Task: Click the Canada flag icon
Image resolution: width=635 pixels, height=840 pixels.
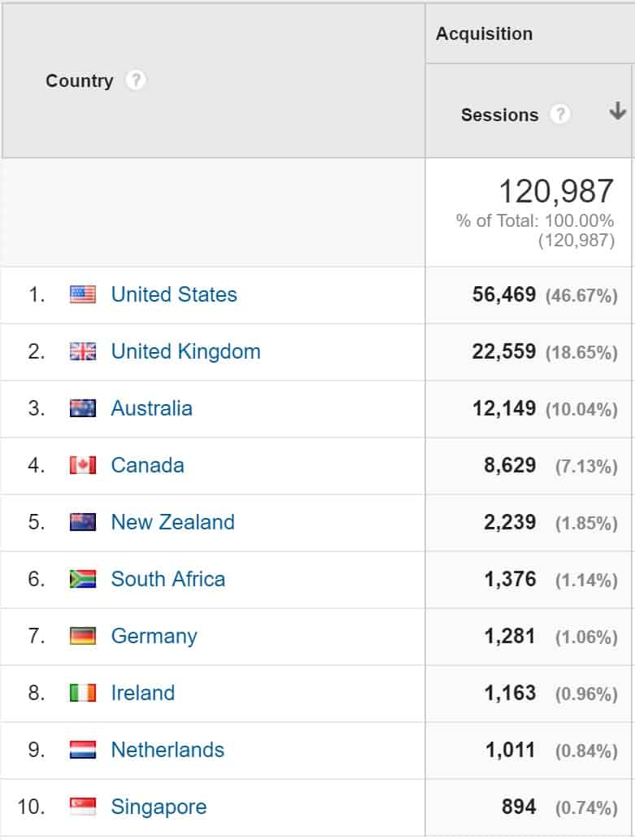Action: pyautogui.click(x=83, y=465)
